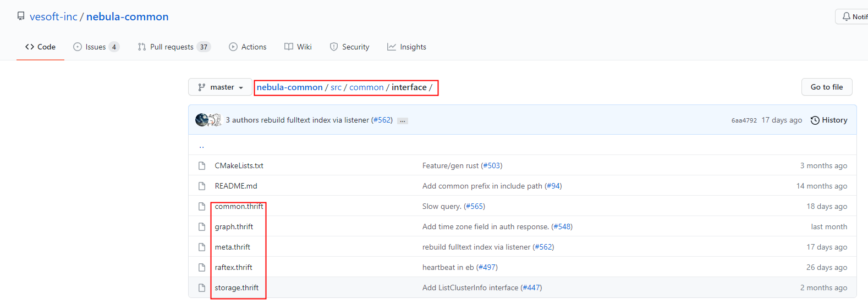The image size is (868, 304).
Task: Navigate to parent directory via two dots
Action: tap(201, 146)
